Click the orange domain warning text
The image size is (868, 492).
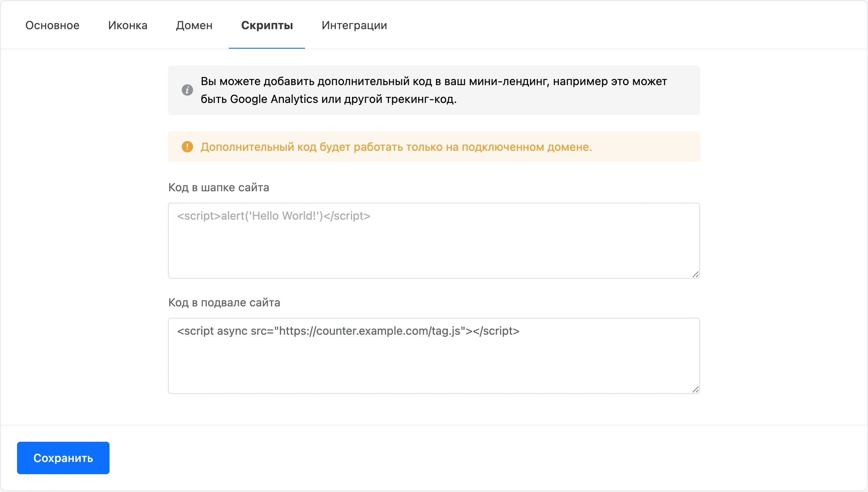click(x=396, y=147)
